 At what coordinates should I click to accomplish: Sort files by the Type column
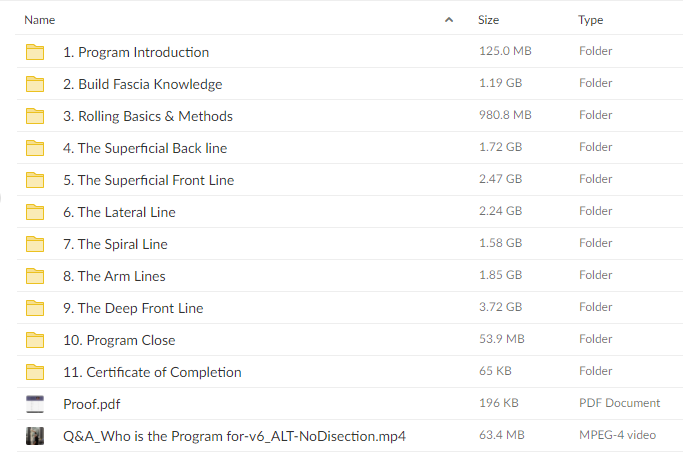(591, 20)
